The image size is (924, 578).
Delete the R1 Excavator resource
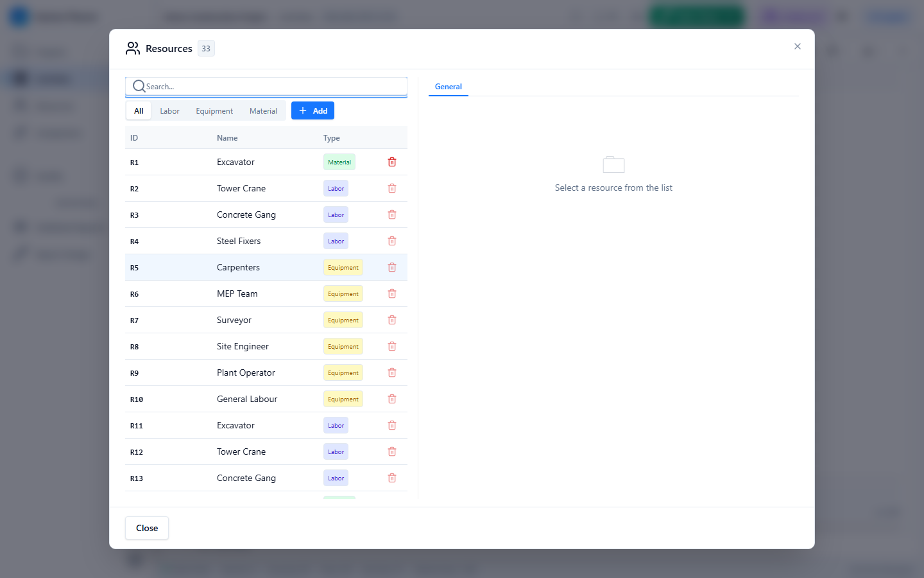[392, 162]
